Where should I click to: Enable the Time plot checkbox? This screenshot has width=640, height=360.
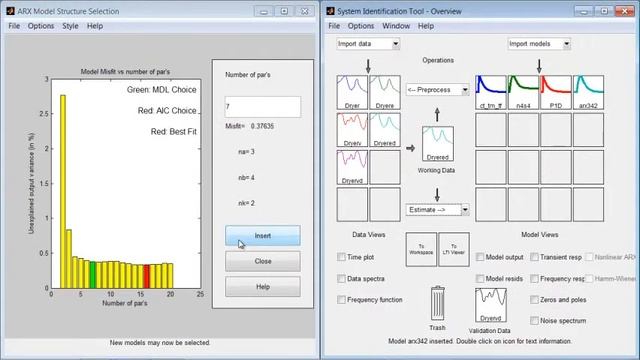[x=341, y=257]
